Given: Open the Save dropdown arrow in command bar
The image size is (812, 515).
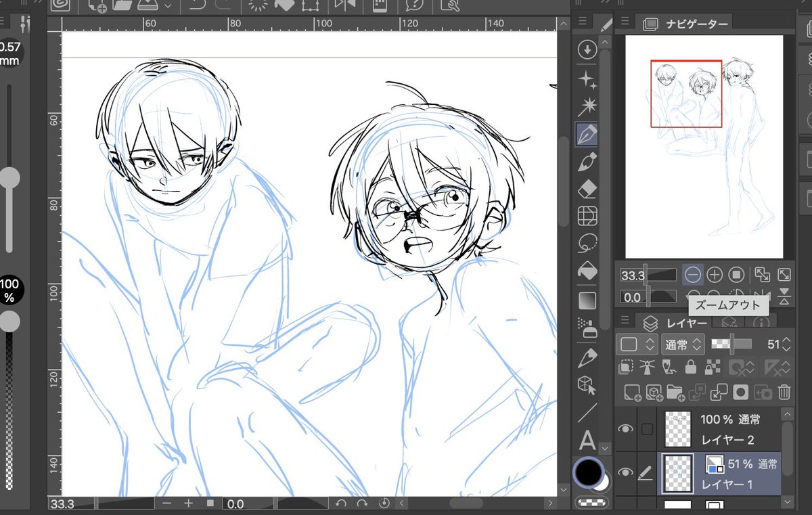Looking at the screenshot, I should click(x=168, y=6).
